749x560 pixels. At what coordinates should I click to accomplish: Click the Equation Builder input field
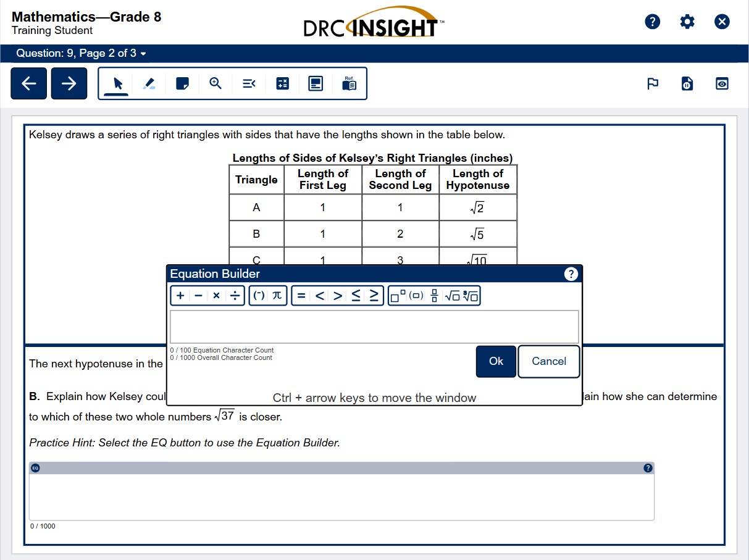374,327
